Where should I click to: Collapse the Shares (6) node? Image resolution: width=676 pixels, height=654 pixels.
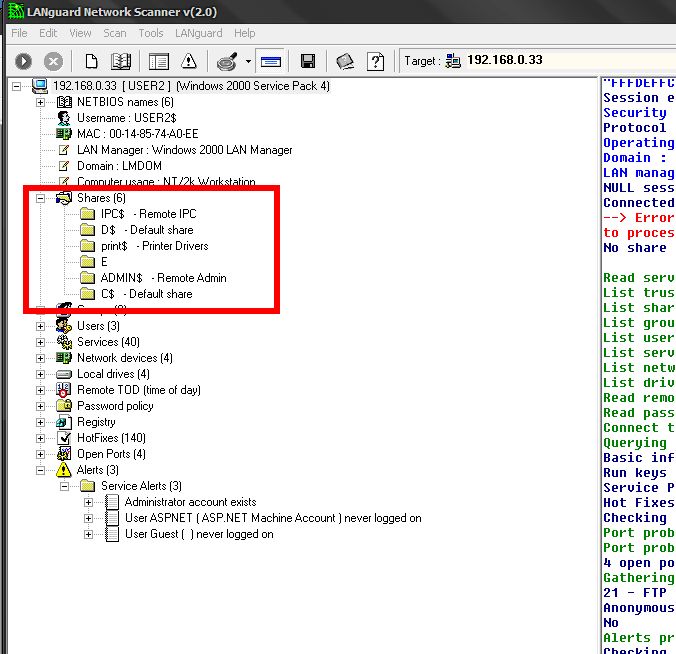coord(41,198)
